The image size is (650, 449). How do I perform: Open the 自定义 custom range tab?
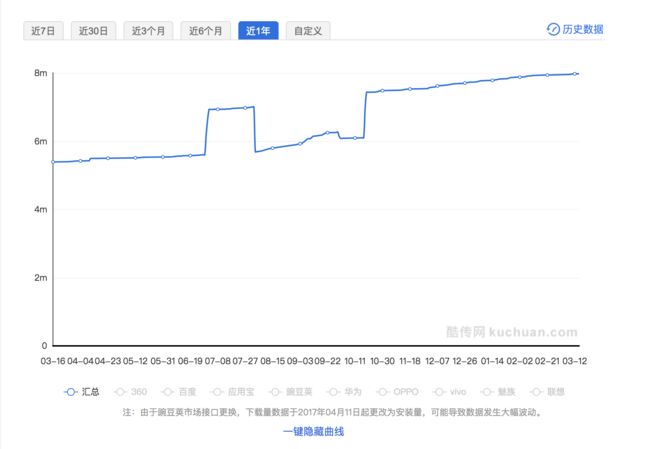308,31
